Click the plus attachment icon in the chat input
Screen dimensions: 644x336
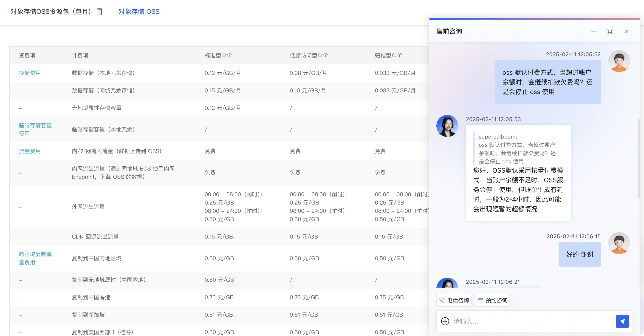445,321
